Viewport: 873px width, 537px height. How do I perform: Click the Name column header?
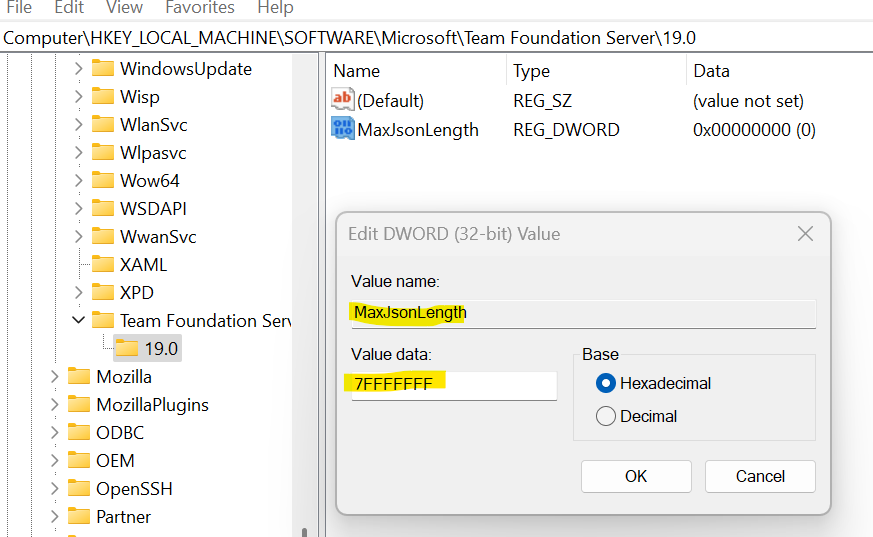418,71
